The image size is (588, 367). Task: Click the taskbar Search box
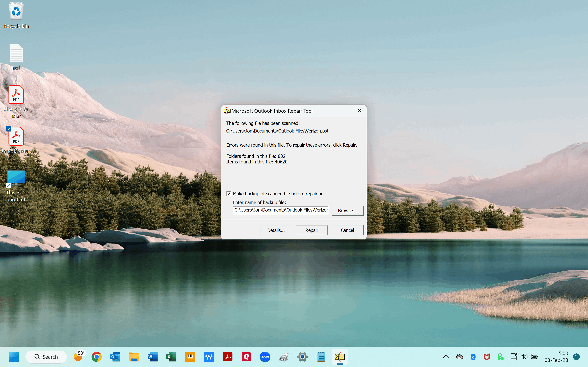46,357
